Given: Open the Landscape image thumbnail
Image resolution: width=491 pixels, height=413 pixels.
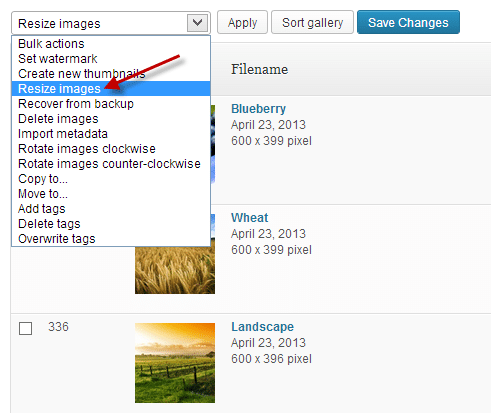Looking at the screenshot, I should 175,363.
